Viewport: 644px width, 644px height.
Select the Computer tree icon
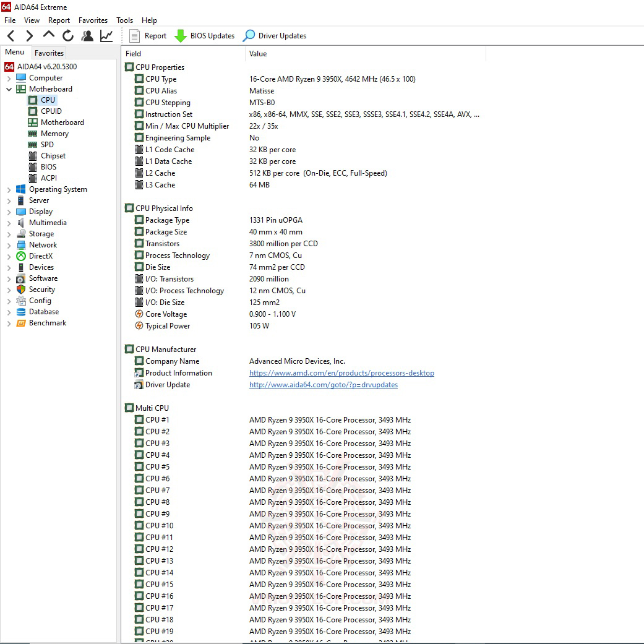tap(21, 77)
